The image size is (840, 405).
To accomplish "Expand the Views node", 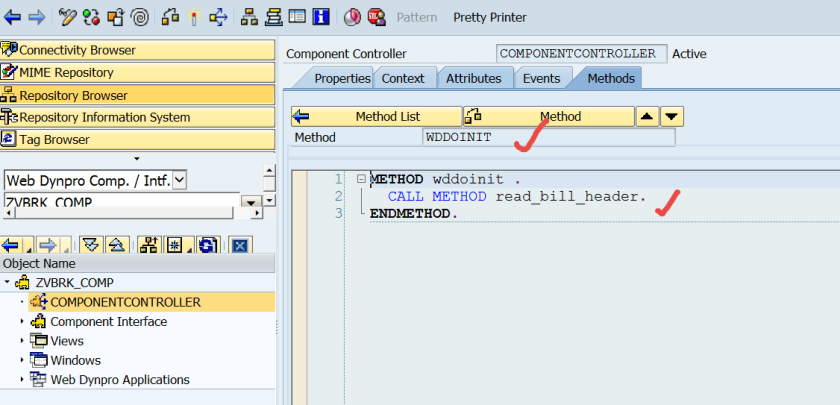I will 22,341.
